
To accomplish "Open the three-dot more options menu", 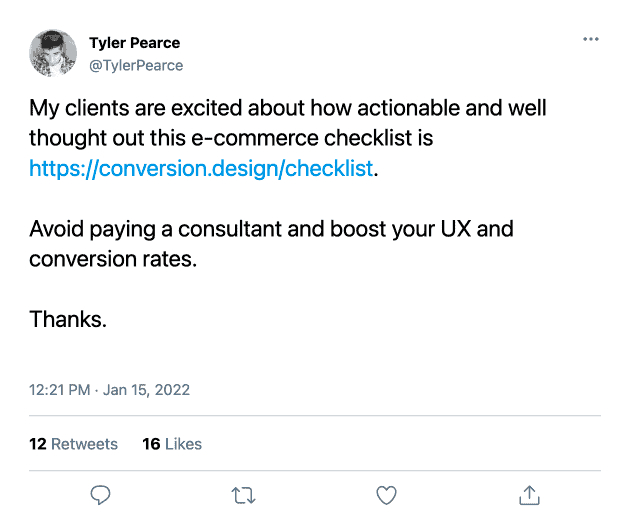I will [x=590, y=39].
